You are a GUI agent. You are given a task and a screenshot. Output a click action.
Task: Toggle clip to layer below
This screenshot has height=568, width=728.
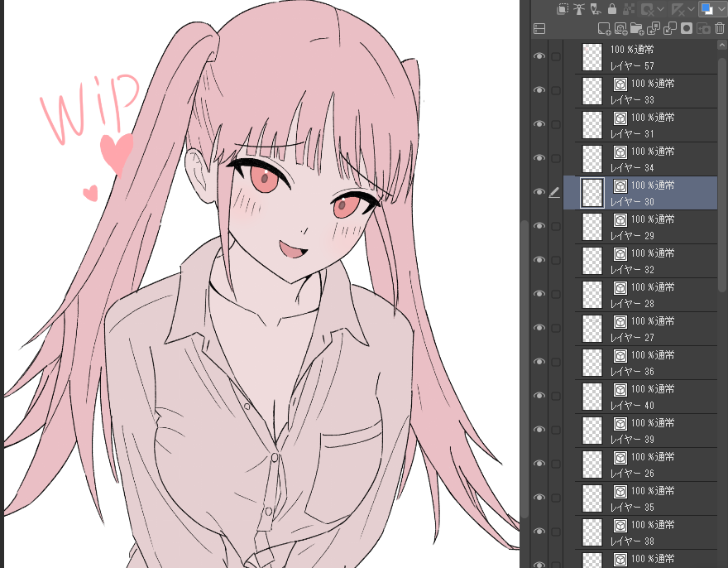[x=563, y=9]
